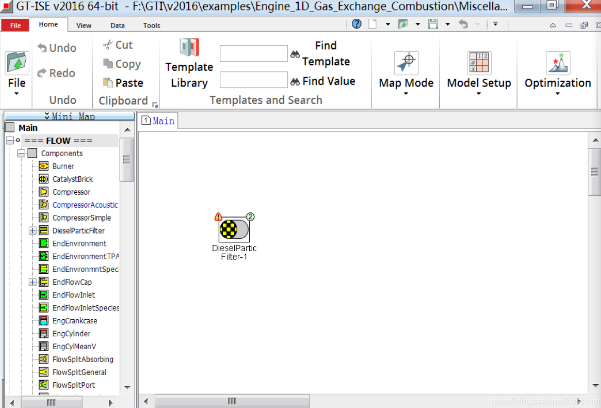
Task: Click the Map Mode icon
Action: tap(406, 63)
